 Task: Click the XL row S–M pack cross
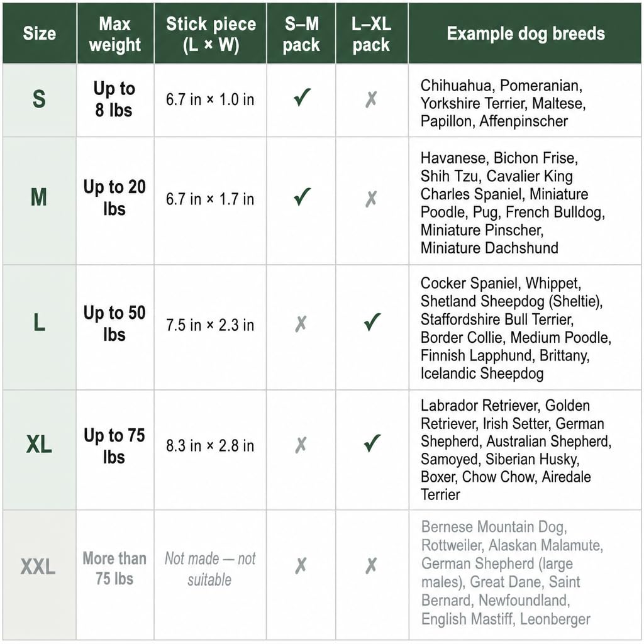301,445
